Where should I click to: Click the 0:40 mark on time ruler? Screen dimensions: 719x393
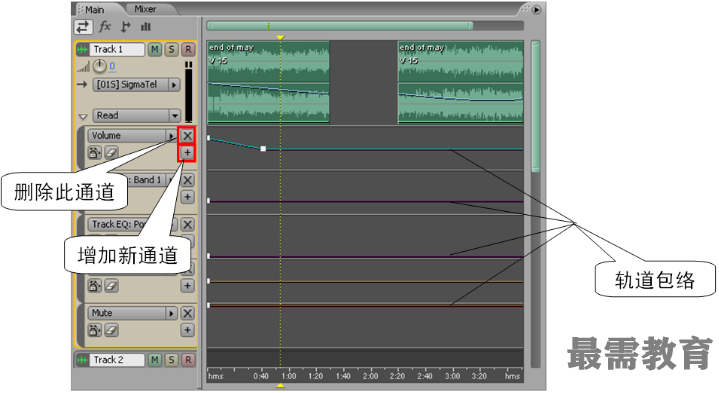261,376
